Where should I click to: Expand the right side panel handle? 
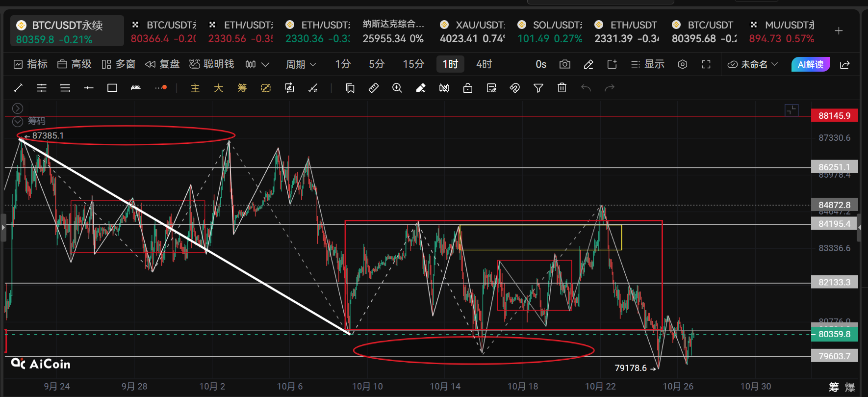click(x=859, y=228)
